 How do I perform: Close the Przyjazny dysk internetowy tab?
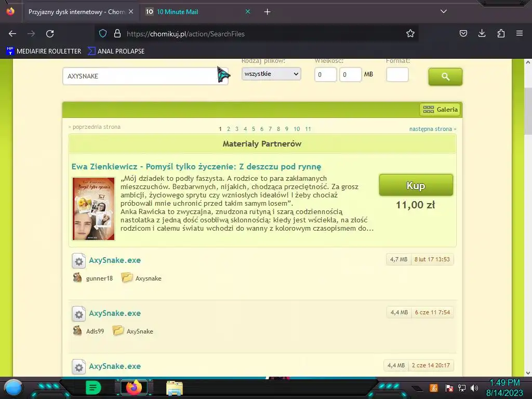pyautogui.click(x=131, y=11)
